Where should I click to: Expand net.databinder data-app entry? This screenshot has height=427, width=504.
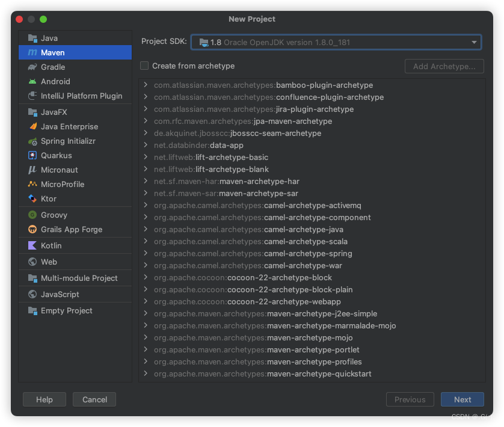click(x=146, y=145)
